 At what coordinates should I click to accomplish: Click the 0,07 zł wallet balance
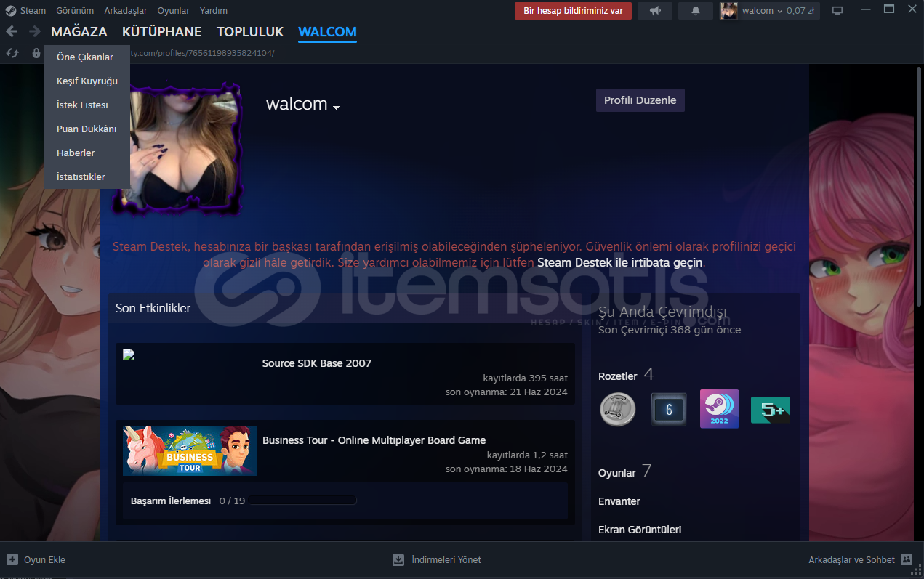[800, 11]
